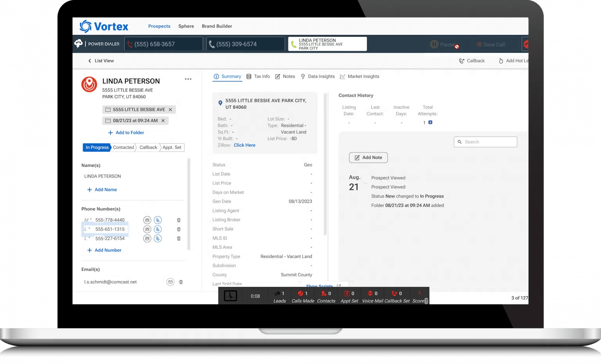This screenshot has height=364, width=601.
Task: Click the left contact panel scrollbar
Action: pos(189,204)
